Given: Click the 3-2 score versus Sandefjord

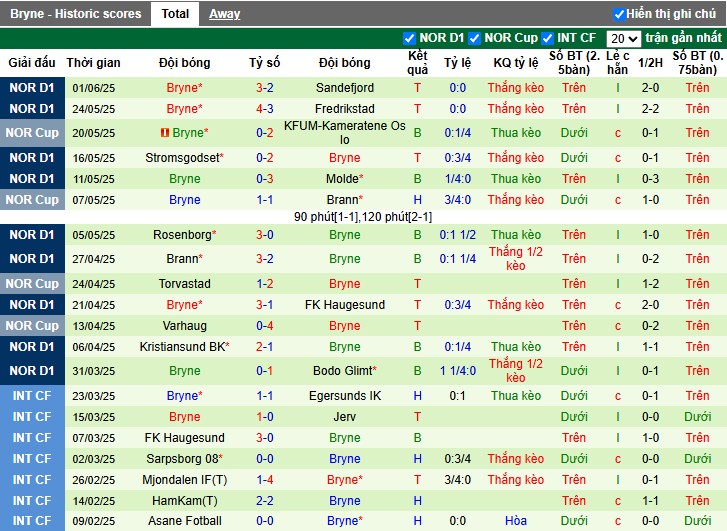Looking at the screenshot, I should (265, 88).
